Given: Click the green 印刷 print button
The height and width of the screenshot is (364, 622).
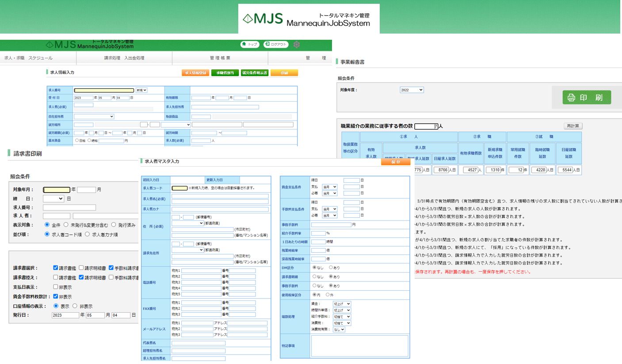Looking at the screenshot, I should [x=586, y=98].
